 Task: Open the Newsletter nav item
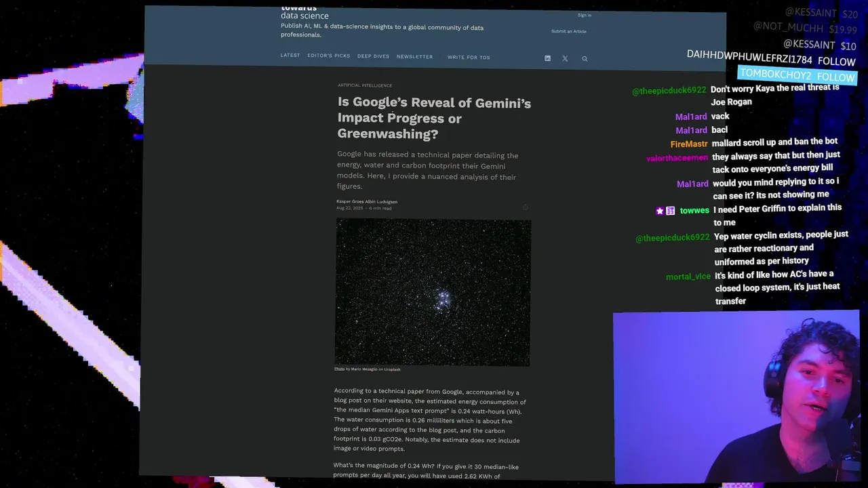(415, 57)
